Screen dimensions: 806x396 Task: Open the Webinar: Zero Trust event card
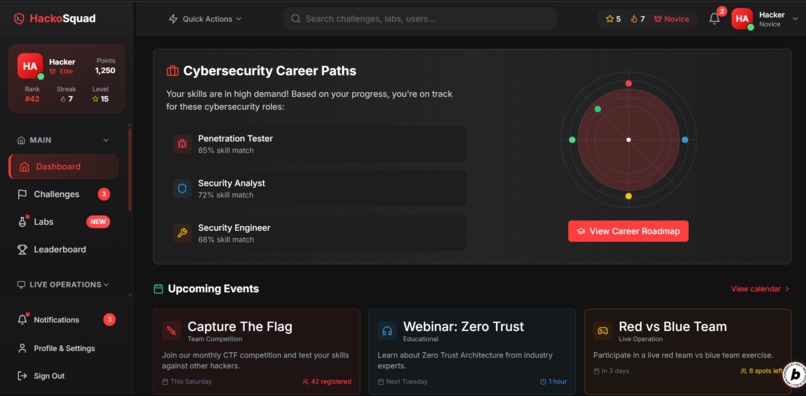click(472, 351)
